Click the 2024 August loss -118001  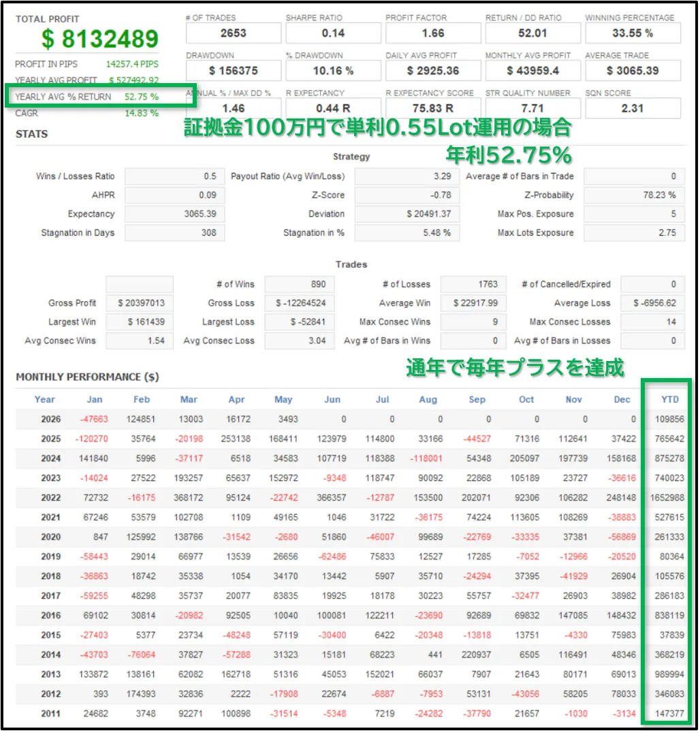(x=426, y=458)
